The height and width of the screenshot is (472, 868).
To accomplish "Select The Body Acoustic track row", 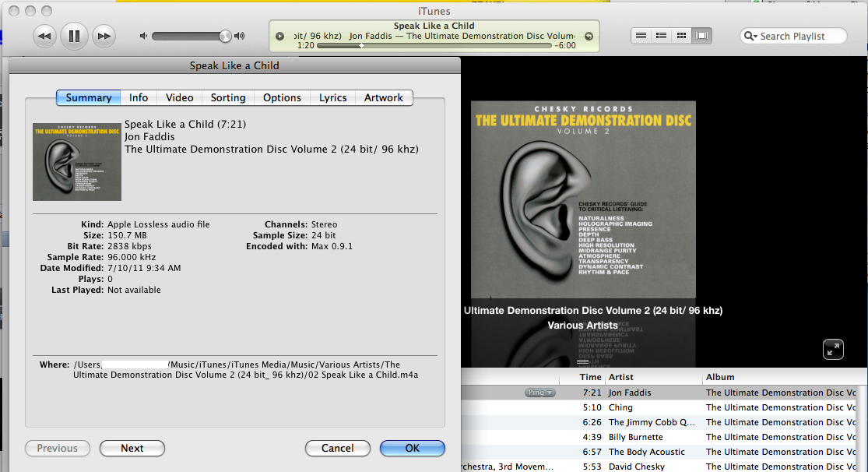I will pyautogui.click(x=659, y=452).
